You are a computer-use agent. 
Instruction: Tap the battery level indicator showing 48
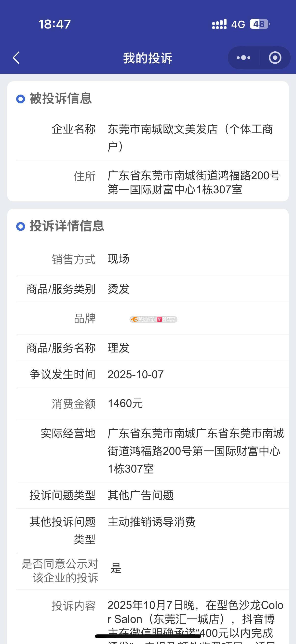(259, 24)
